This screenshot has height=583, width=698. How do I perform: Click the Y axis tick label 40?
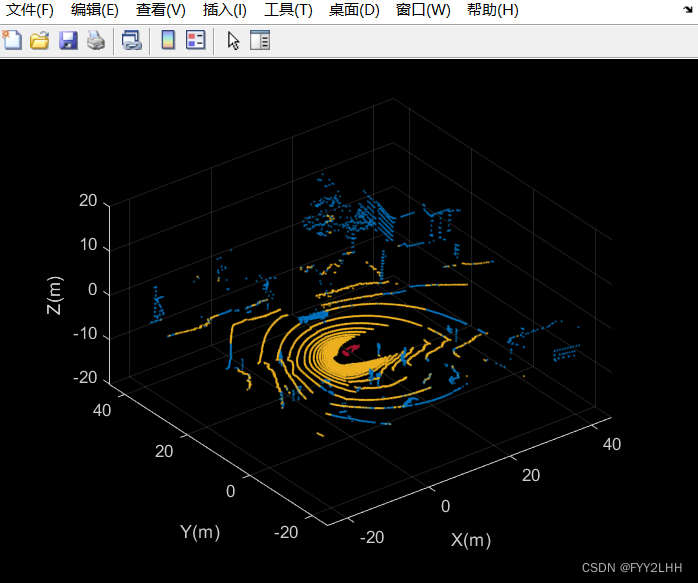click(102, 410)
